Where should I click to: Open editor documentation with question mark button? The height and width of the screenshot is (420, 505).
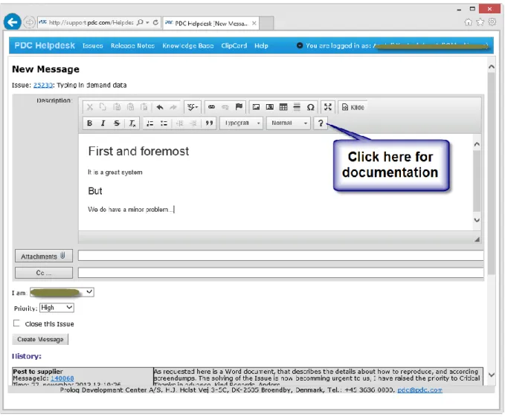(320, 123)
